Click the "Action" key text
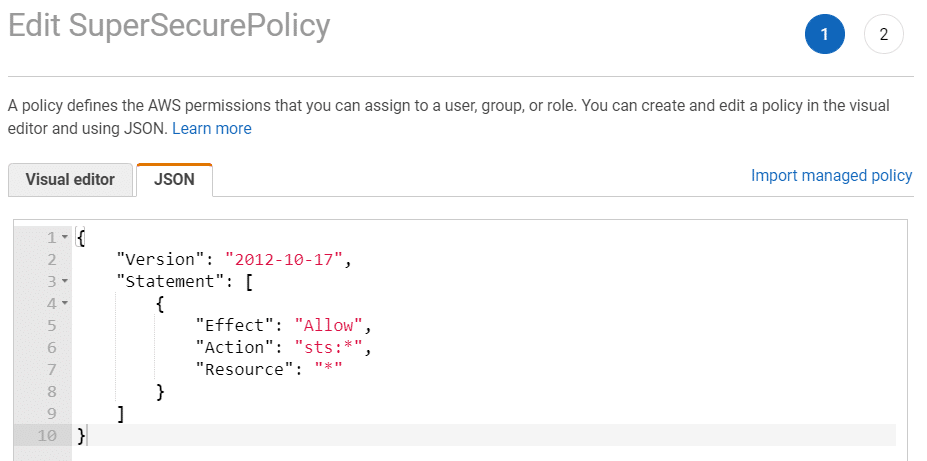 click(235, 348)
